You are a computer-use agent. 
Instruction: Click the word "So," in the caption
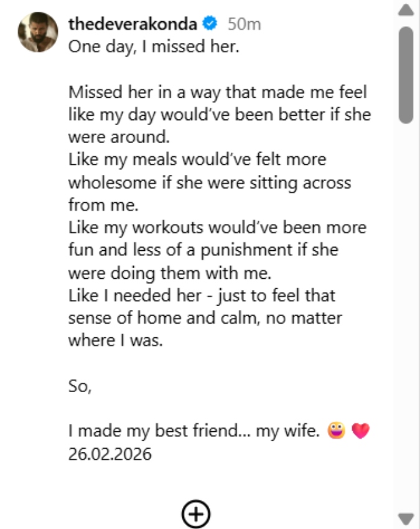80,386
